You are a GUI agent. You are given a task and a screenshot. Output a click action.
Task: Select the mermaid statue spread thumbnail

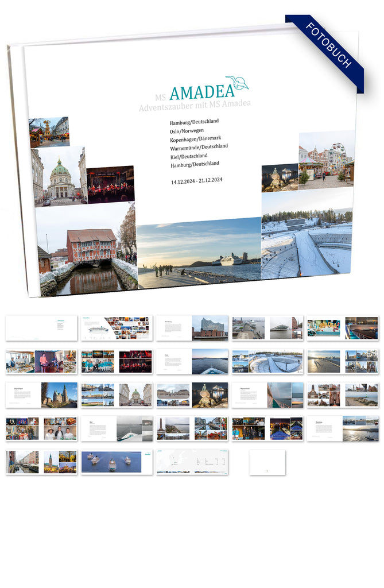coord(192,395)
